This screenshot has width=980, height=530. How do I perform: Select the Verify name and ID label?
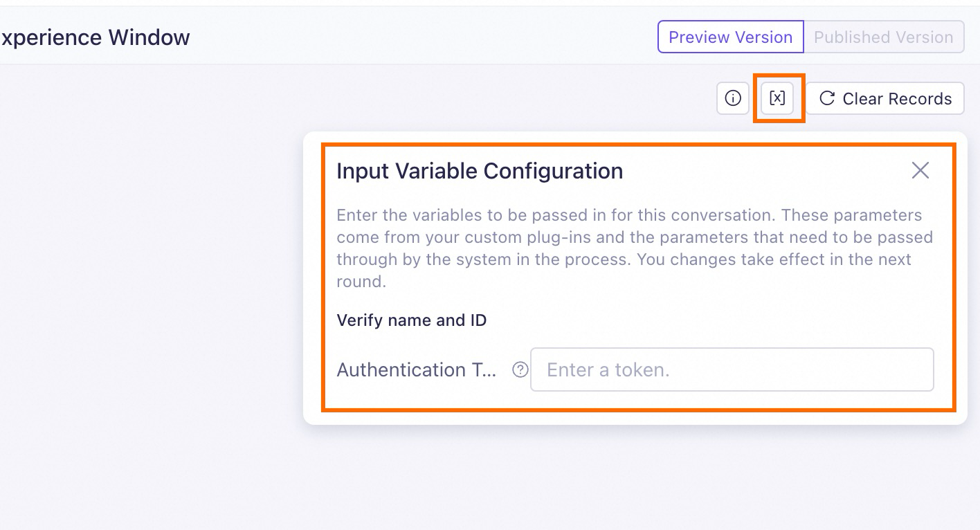pyautogui.click(x=411, y=320)
